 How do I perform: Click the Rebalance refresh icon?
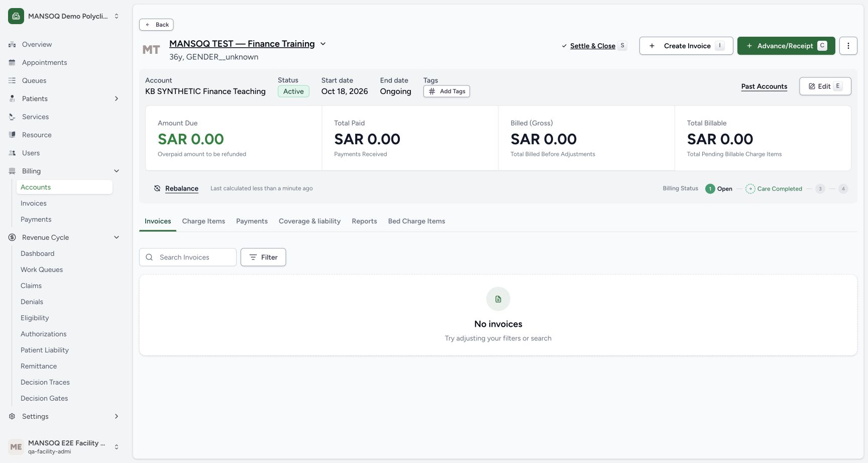157,189
